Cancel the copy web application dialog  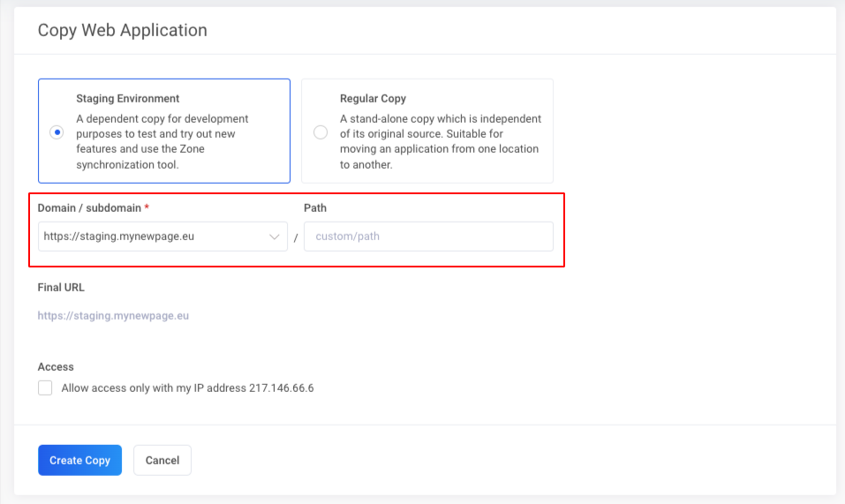(x=162, y=460)
